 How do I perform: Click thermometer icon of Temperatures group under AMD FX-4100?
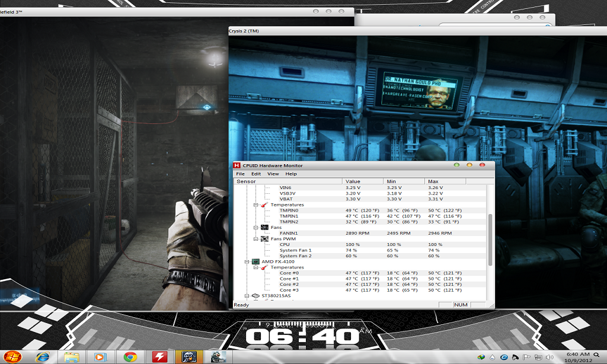pyautogui.click(x=265, y=267)
